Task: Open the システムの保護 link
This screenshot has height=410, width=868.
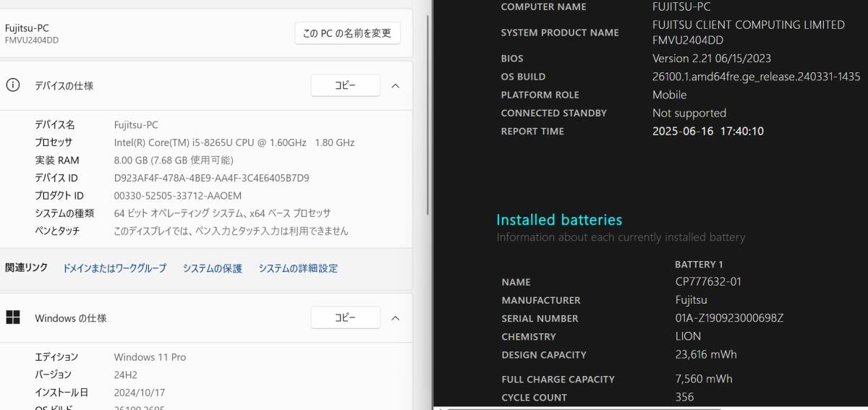Action: 212,268
